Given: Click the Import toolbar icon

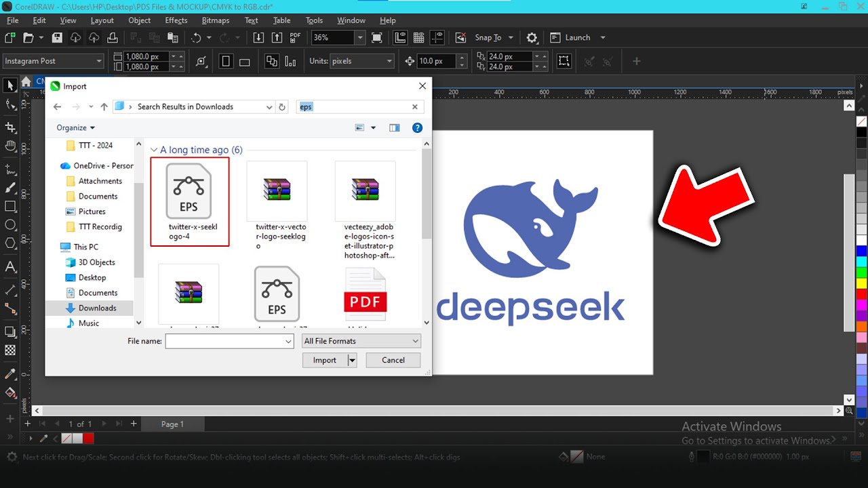Looking at the screenshot, I should [x=258, y=38].
